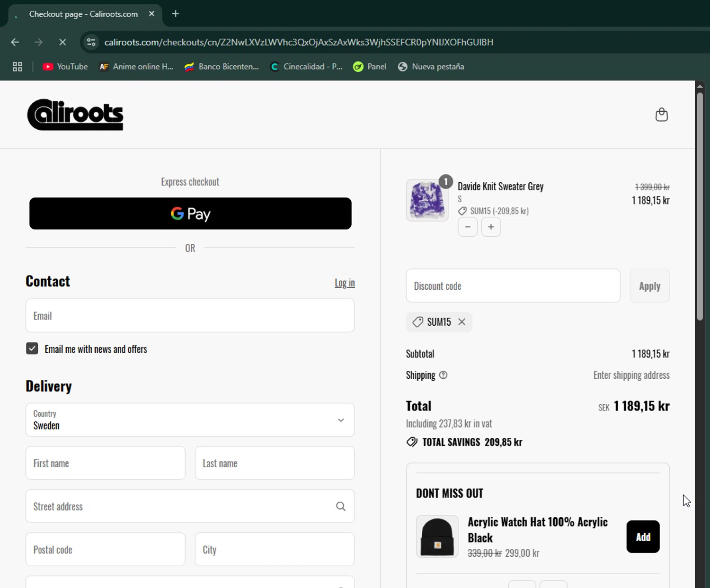Click the Including 237,83 kr in vat text
This screenshot has width=710, height=588.
449,424
